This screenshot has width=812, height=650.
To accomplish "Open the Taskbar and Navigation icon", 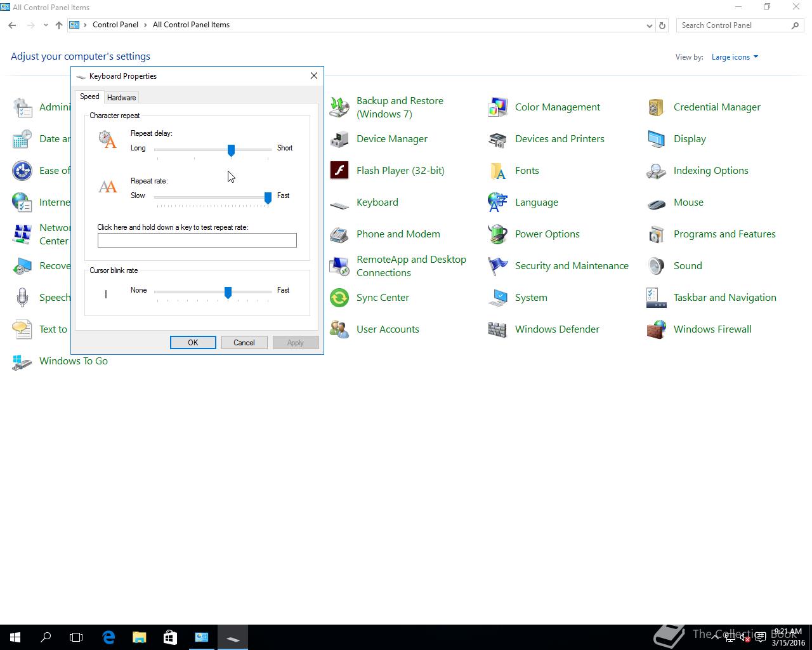I will coord(657,298).
